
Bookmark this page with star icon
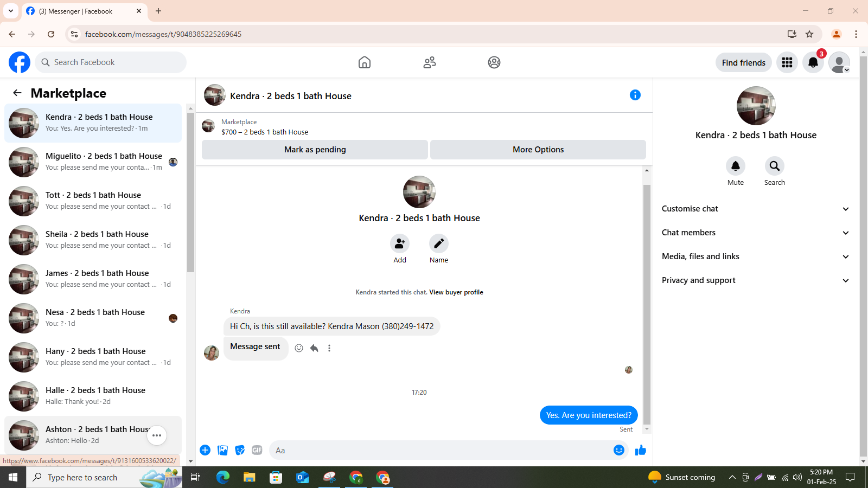[809, 34]
